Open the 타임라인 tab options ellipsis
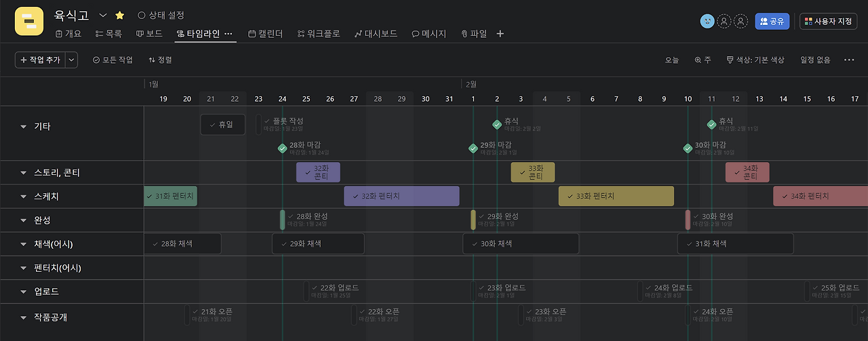This screenshot has width=868, height=341. (229, 33)
